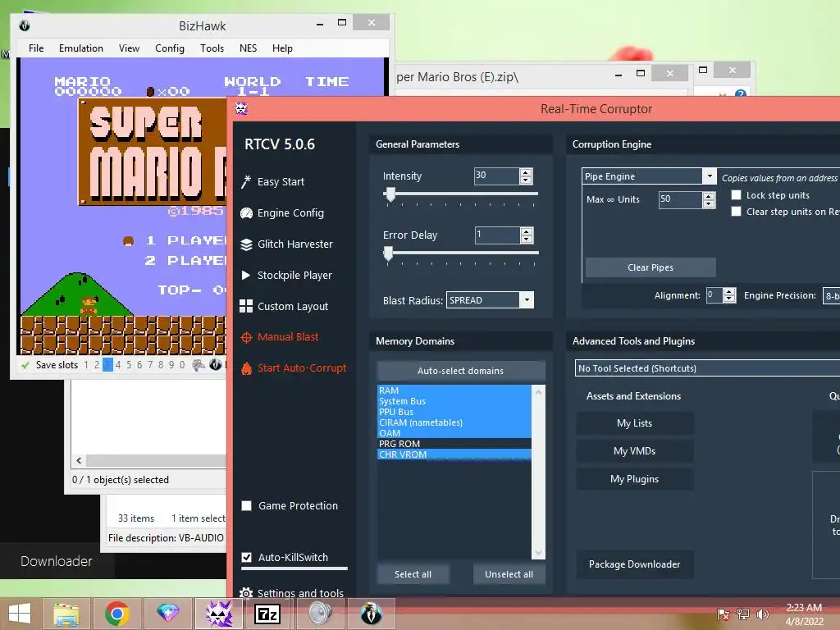Open the Engine Precision dropdown
Viewport: 840px width, 630px height.
pos(832,295)
